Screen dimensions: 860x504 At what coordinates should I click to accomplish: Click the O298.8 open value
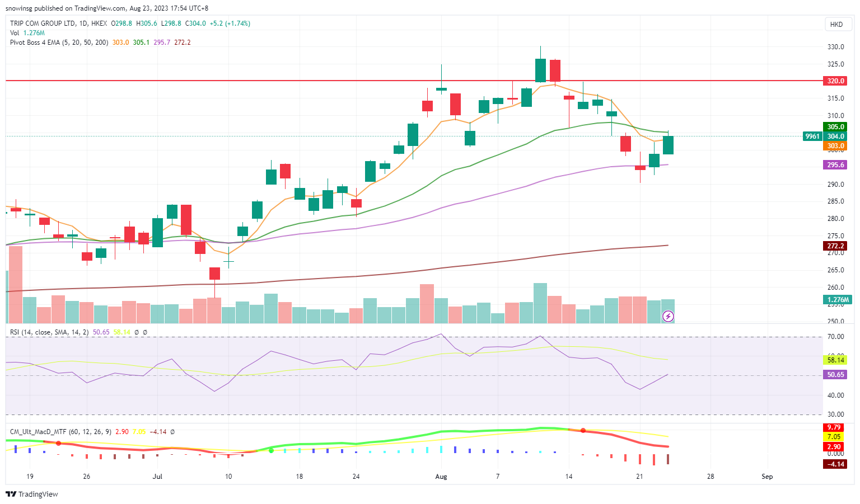click(x=121, y=23)
